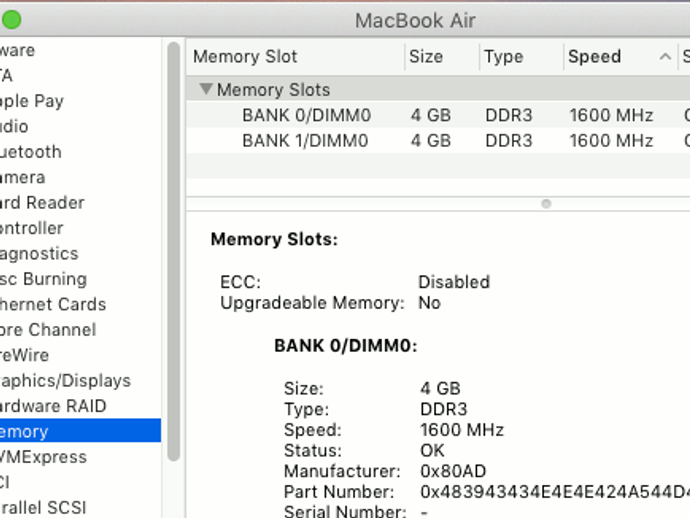Select Fibre Channel in sidebar

pyautogui.click(x=48, y=330)
